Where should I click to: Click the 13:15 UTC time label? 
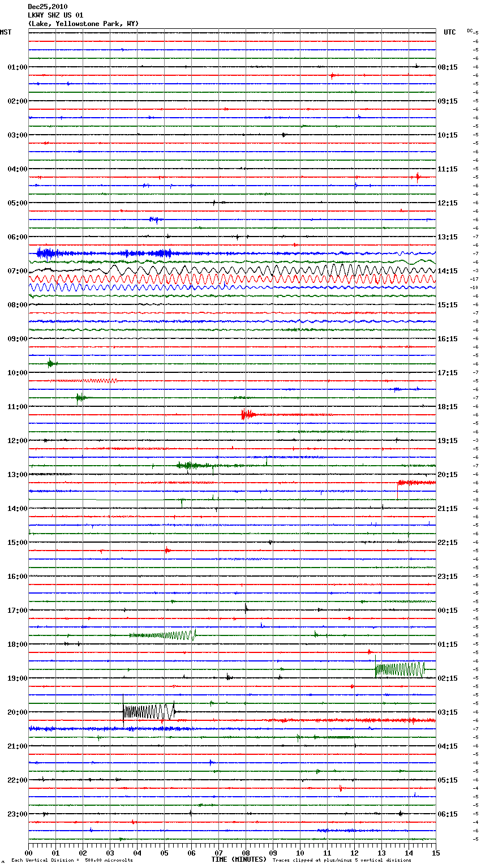[448, 237]
